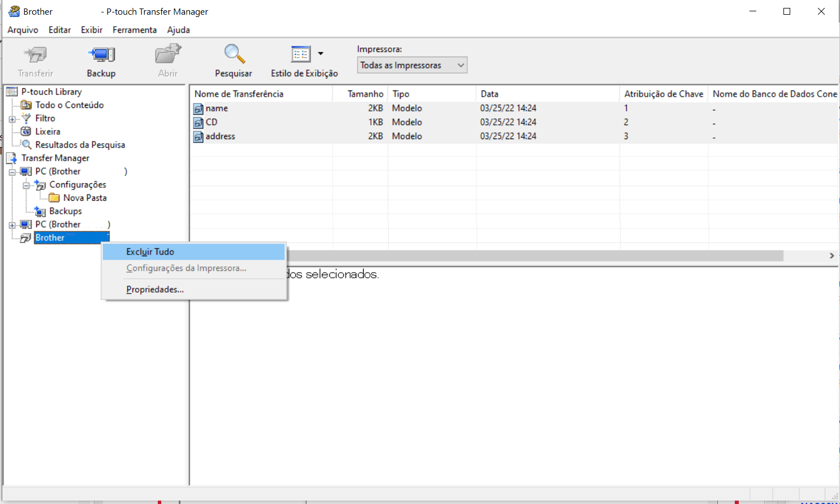Open the Exibir menu

[x=92, y=30]
